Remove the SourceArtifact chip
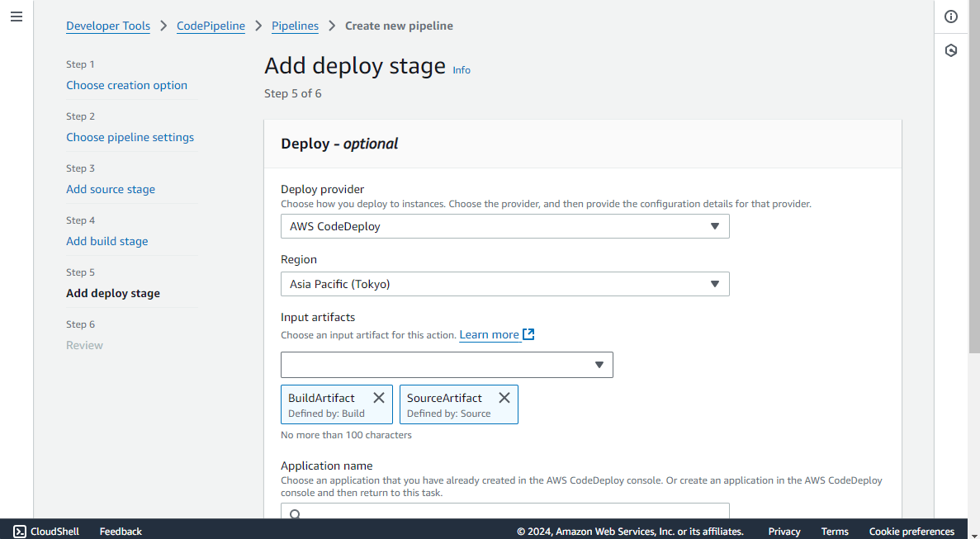Image resolution: width=980 pixels, height=539 pixels. coord(504,398)
